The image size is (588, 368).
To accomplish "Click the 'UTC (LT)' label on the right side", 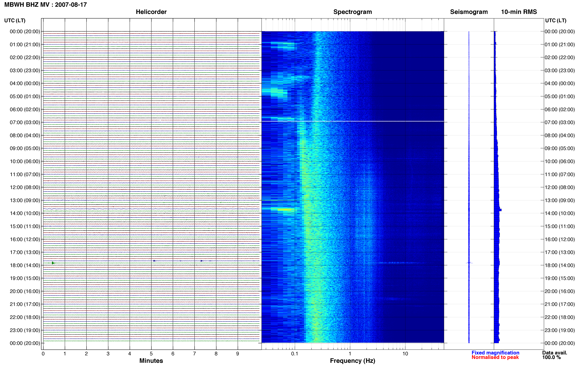I will pos(556,20).
